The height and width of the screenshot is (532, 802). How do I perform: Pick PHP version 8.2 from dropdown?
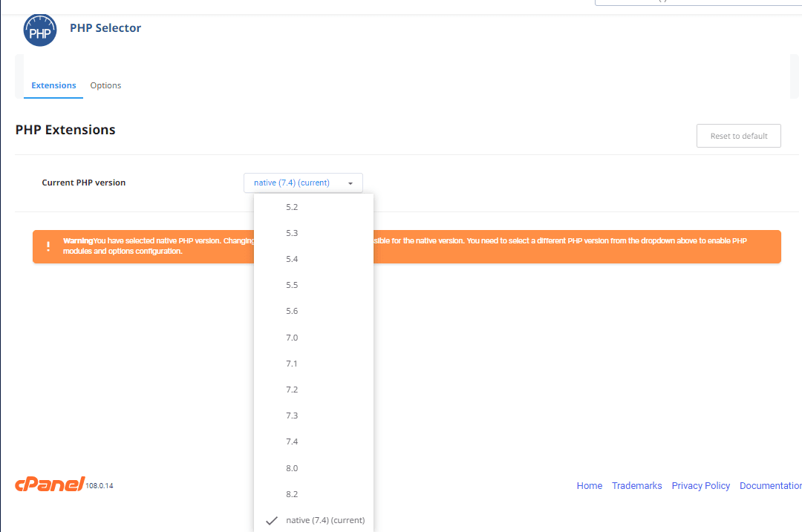[292, 494]
